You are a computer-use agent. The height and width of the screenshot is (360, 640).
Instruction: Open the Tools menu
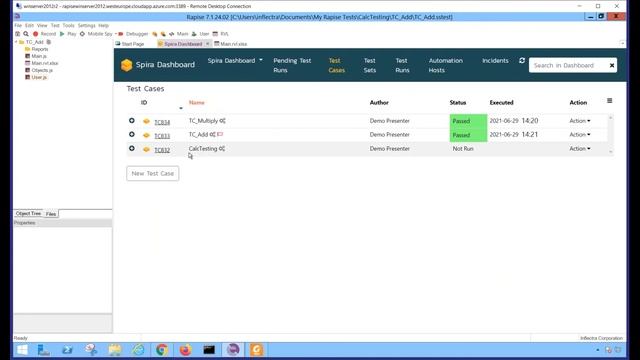69,25
